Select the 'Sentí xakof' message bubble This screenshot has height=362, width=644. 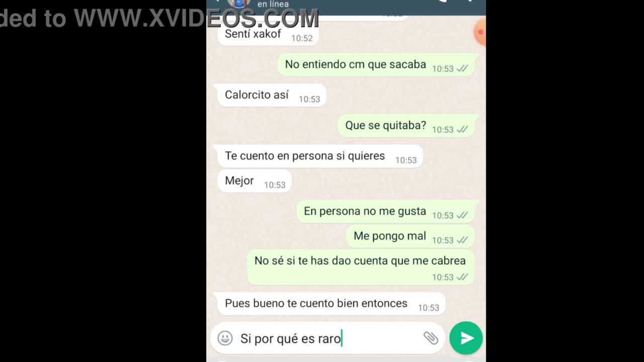pyautogui.click(x=268, y=35)
